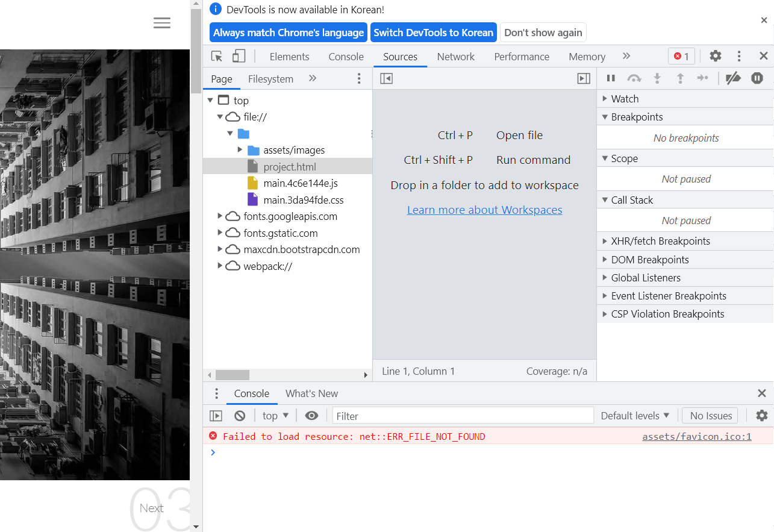The width and height of the screenshot is (774, 532).
Task: Collapse the Breakpoints section
Action: [685, 117]
